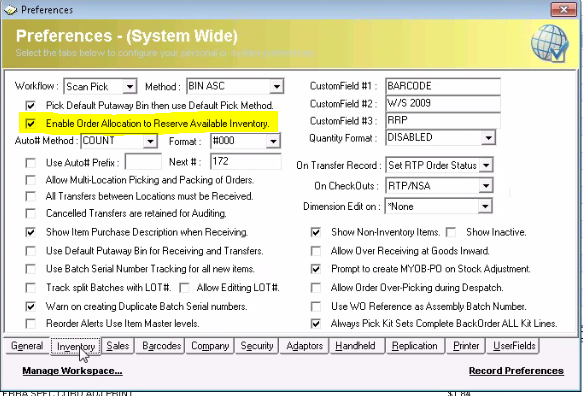Switch to the Handheld tab
This screenshot has height=396, width=583.
point(358,346)
